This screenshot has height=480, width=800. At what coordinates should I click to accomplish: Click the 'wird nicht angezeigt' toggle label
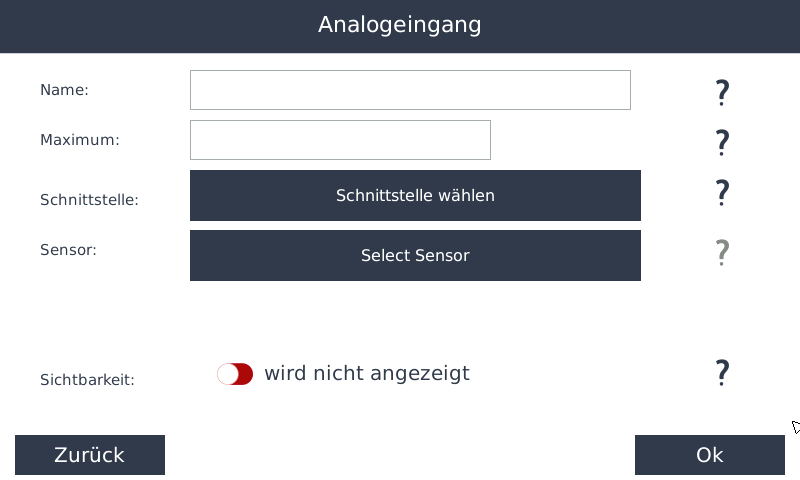(366, 374)
